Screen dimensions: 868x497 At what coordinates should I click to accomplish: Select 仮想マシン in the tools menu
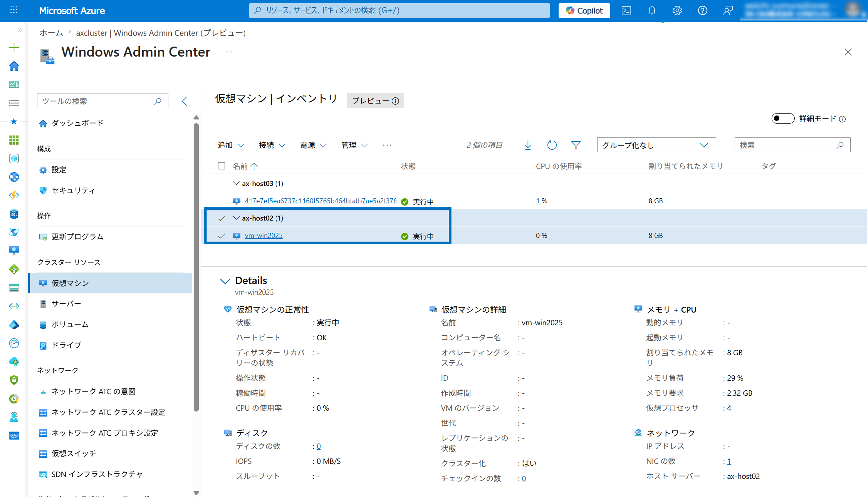tap(110, 283)
